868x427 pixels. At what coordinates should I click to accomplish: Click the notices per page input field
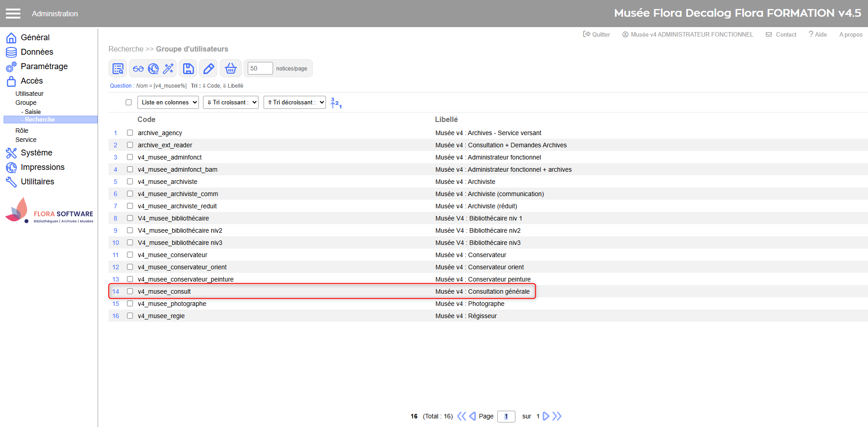[260, 68]
